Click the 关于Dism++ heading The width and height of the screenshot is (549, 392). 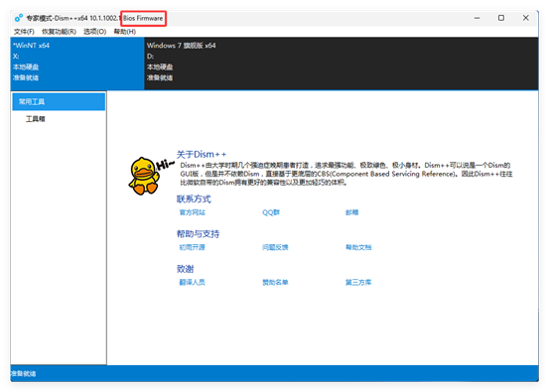202,155
